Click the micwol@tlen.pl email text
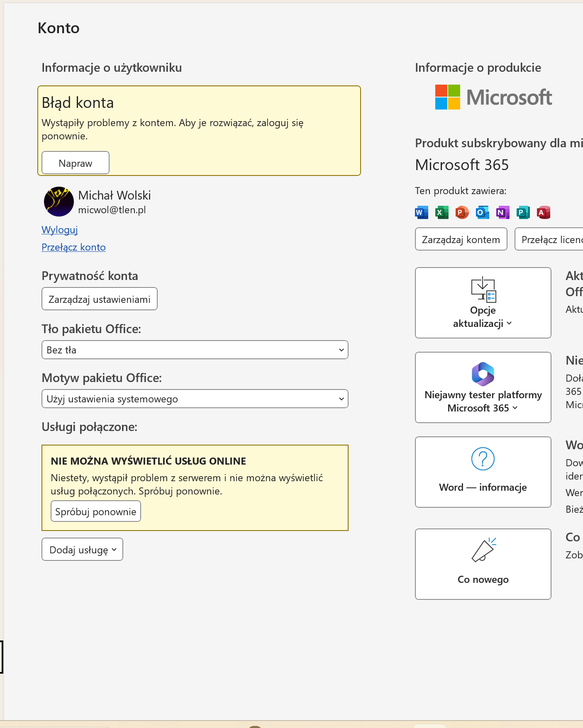 tap(112, 210)
